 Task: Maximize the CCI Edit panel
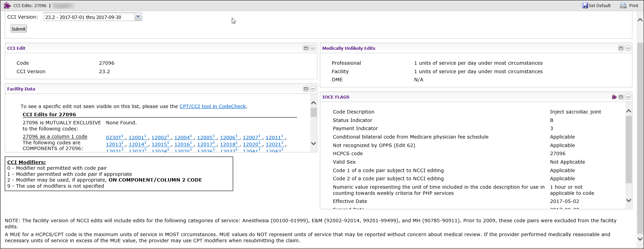point(306,48)
